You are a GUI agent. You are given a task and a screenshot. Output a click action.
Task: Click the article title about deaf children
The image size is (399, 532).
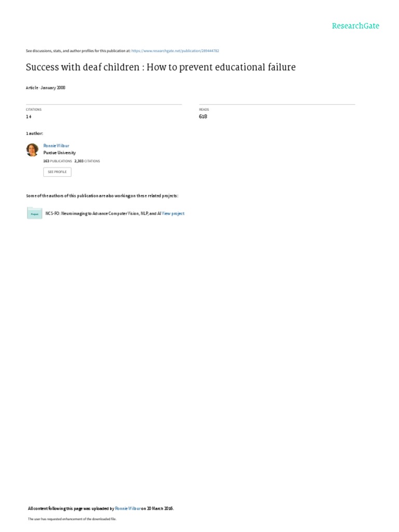[161, 67]
